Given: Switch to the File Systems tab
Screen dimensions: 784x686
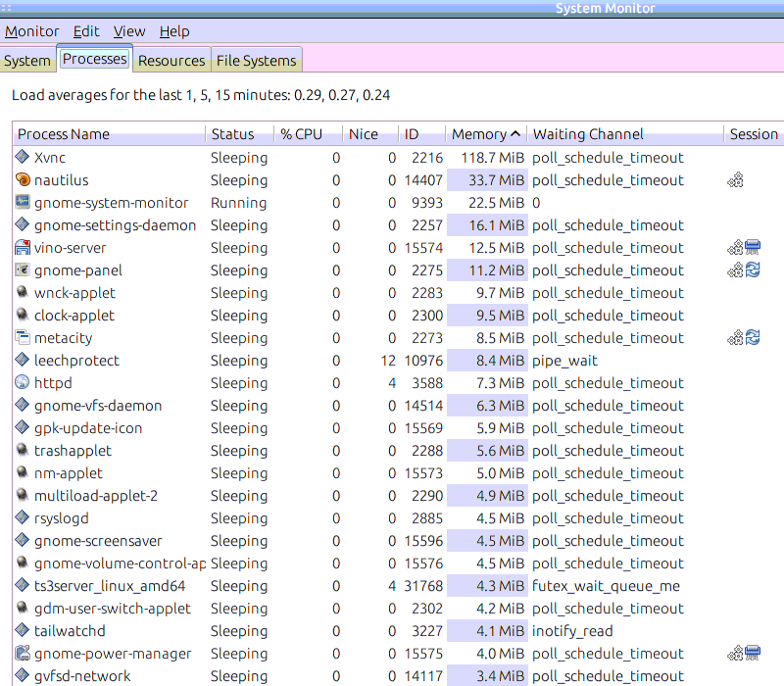Looking at the screenshot, I should [256, 61].
